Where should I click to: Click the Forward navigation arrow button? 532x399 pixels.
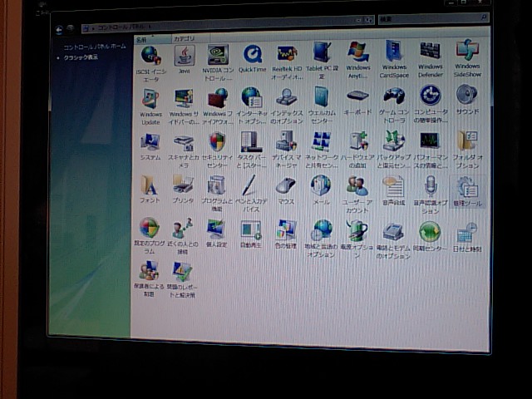pos(71,29)
